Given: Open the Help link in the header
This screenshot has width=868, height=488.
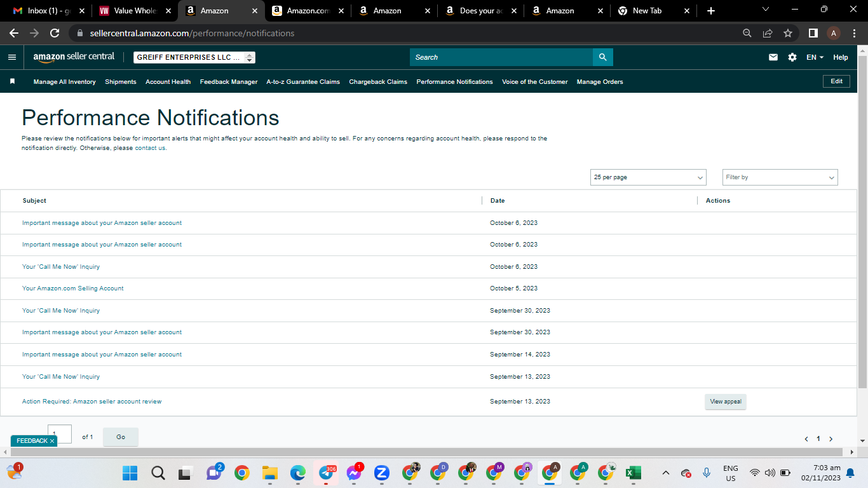Looking at the screenshot, I should pyautogui.click(x=841, y=57).
